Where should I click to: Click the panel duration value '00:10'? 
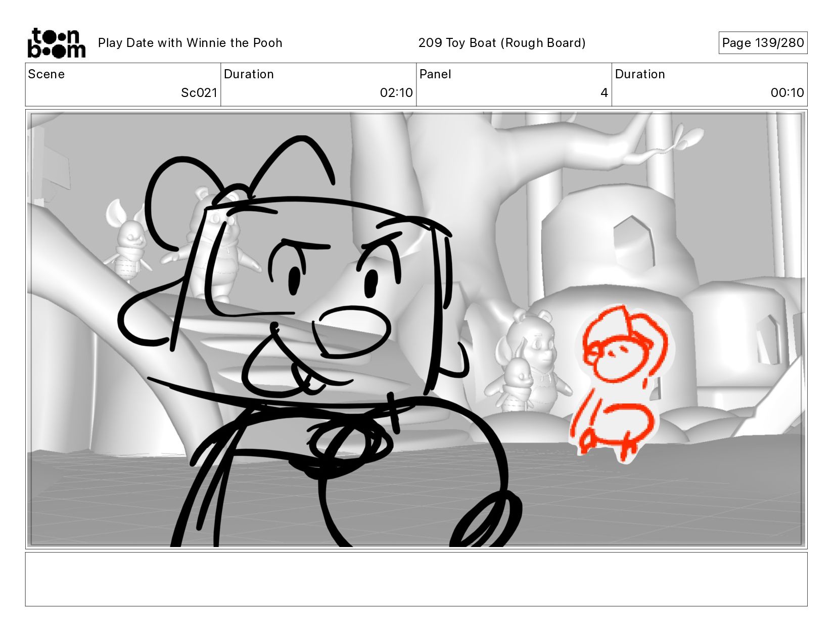click(x=787, y=93)
